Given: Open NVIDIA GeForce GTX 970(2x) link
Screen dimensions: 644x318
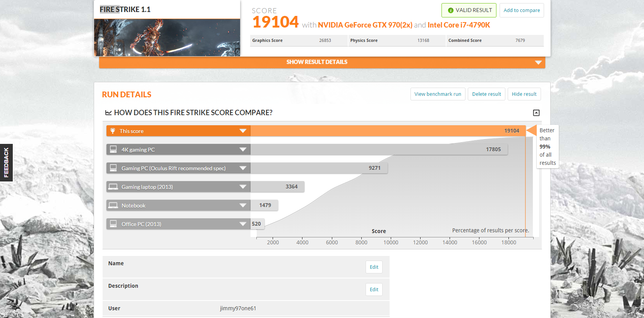Looking at the screenshot, I should [365, 25].
